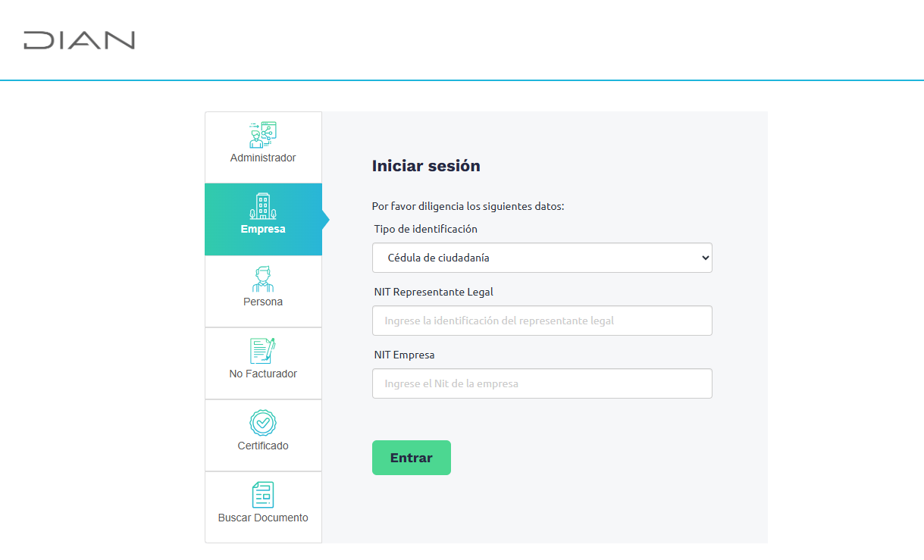Switch to the Administrador tab label
Viewport: 924px width, 560px height.
pyautogui.click(x=263, y=158)
